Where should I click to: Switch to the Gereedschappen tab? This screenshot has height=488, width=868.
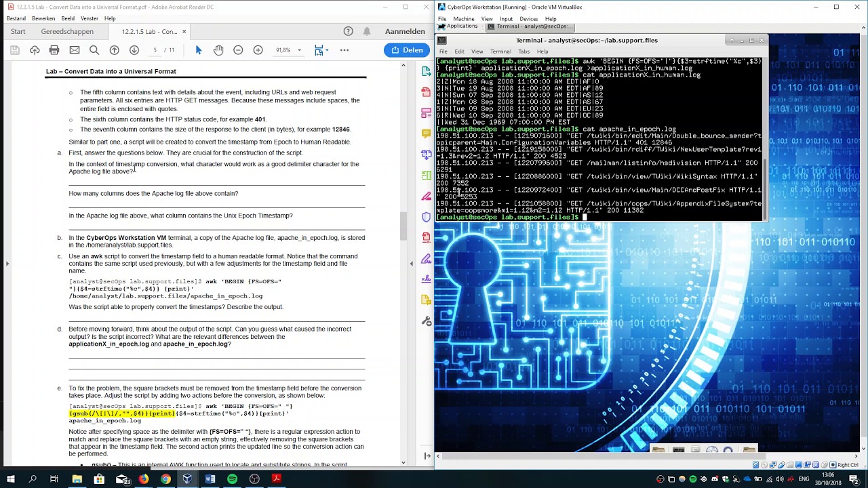[67, 31]
